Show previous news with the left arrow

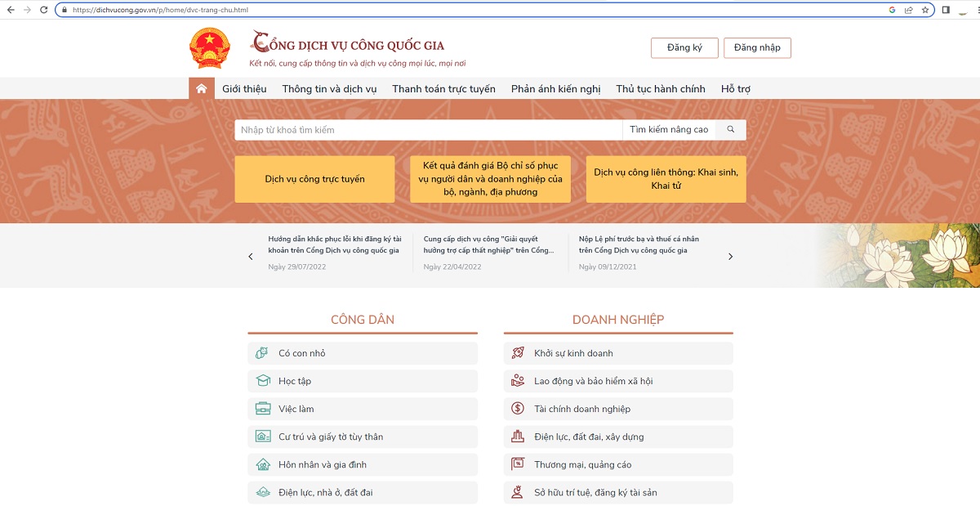tap(251, 257)
